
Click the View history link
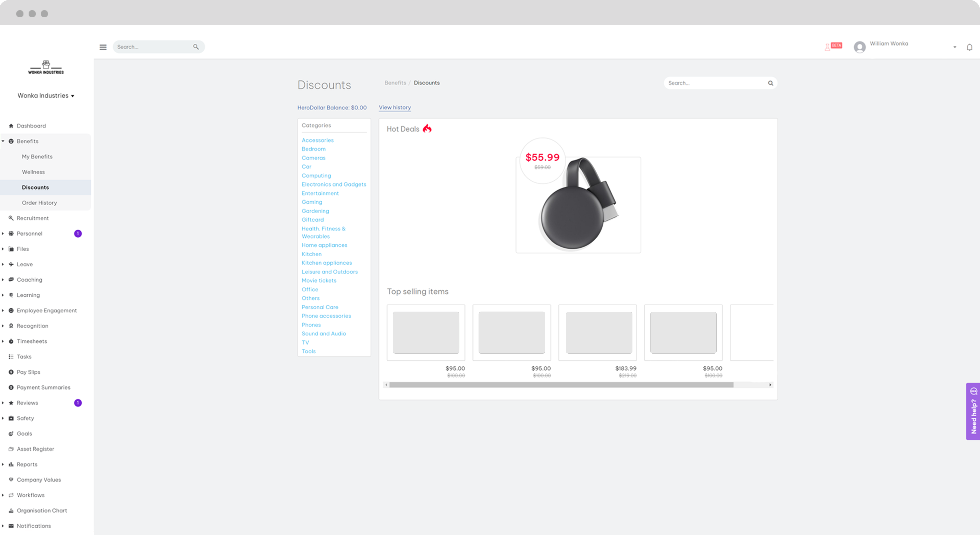[395, 107]
